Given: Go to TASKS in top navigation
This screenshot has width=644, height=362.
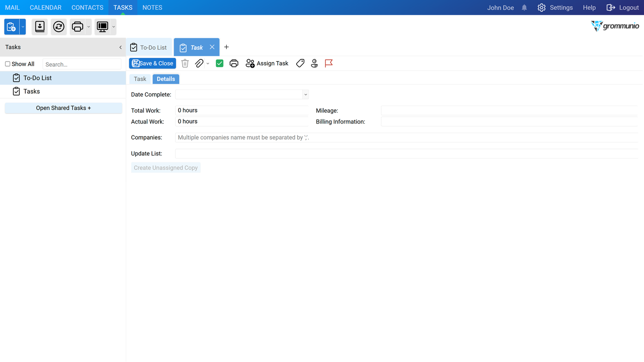Looking at the screenshot, I should (123, 7).
